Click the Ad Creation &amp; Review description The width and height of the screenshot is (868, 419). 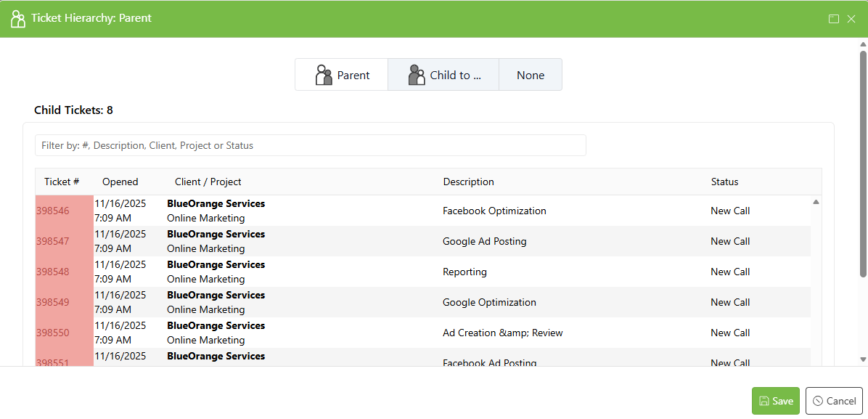coord(503,333)
